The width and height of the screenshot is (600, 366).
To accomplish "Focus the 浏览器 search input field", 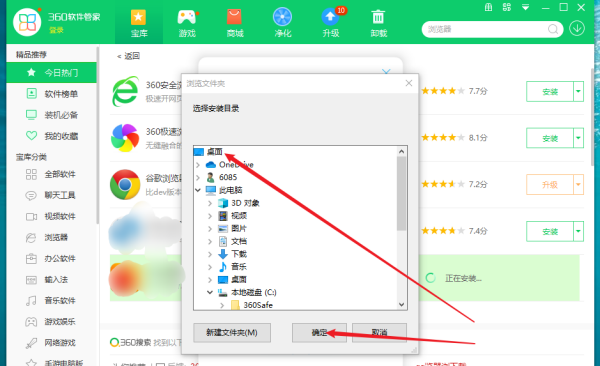I will pos(486,29).
